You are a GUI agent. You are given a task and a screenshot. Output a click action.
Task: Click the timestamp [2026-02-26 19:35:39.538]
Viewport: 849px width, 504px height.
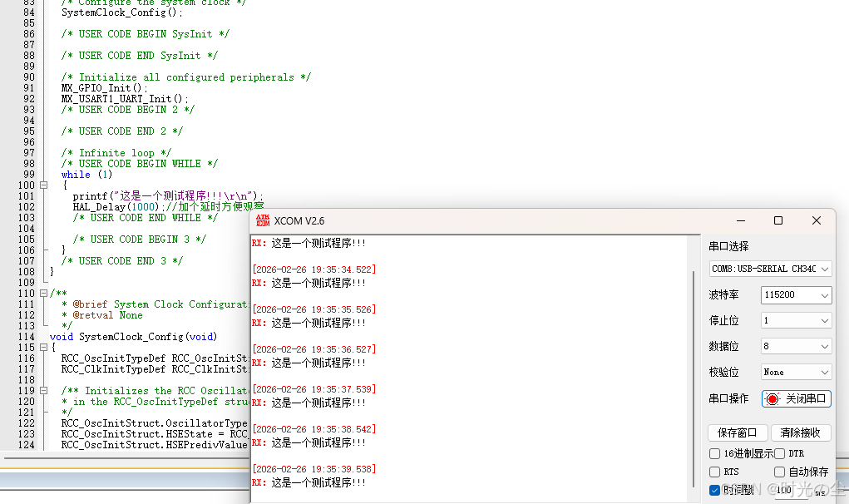314,469
